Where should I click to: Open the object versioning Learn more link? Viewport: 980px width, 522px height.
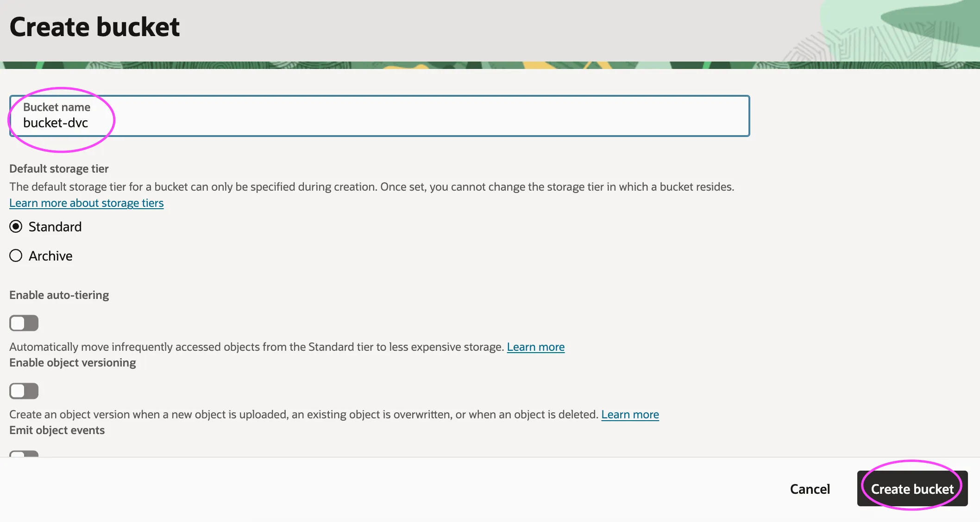[x=630, y=415]
